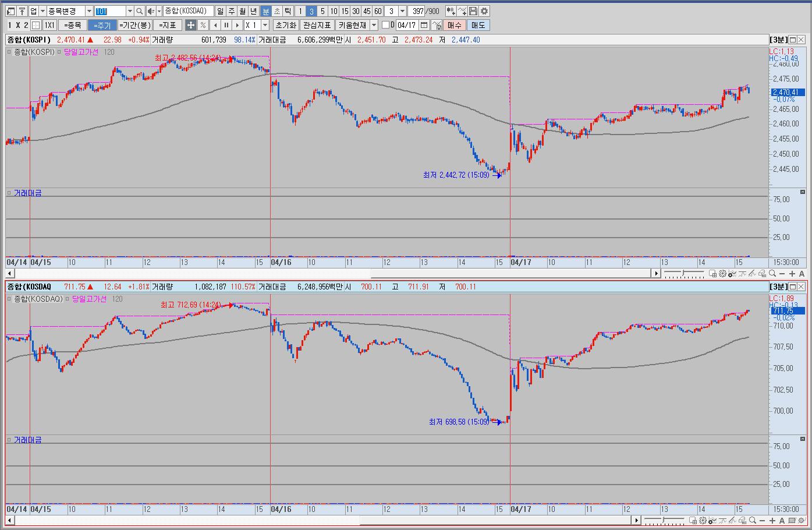This screenshot has width=812, height=530.
Task: Click the =기간(봉) button
Action: [134, 25]
